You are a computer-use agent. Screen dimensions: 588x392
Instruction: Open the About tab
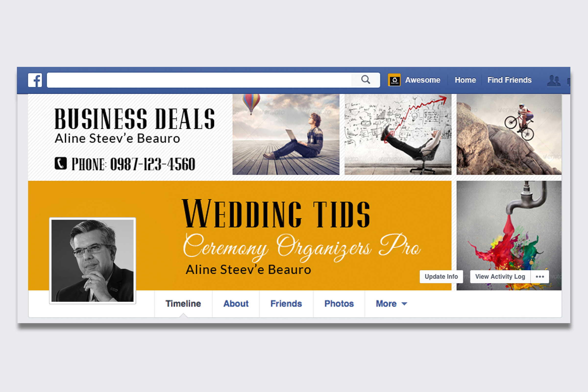point(236,304)
